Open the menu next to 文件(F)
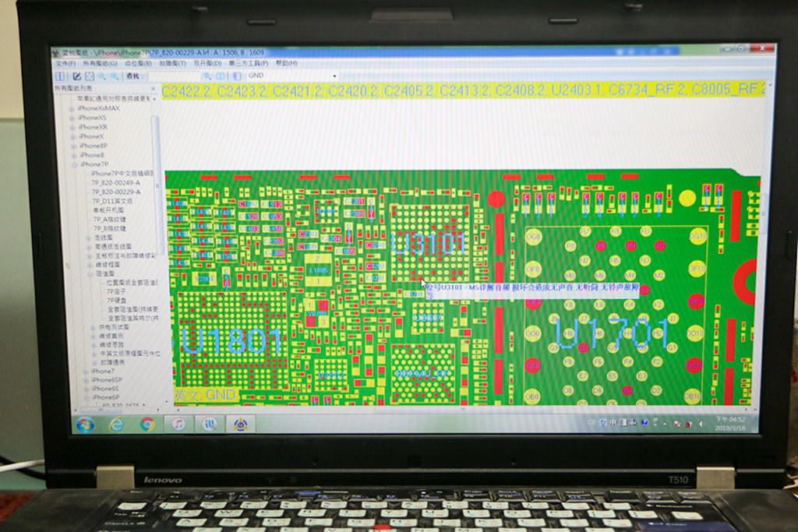 tap(100, 64)
